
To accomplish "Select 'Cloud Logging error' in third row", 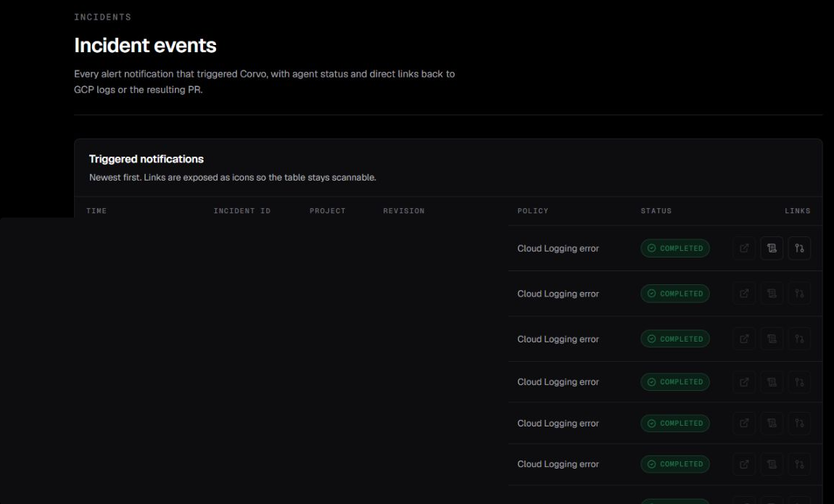I will coord(558,339).
